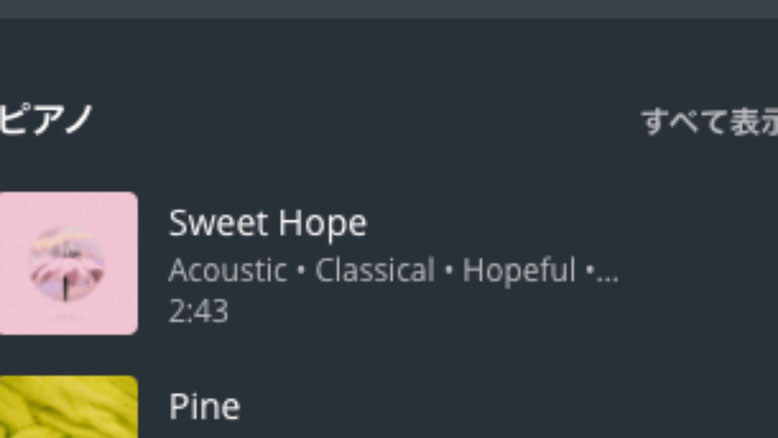This screenshot has height=438, width=778.
Task: Click the 2:43 duration label
Action: (x=198, y=312)
